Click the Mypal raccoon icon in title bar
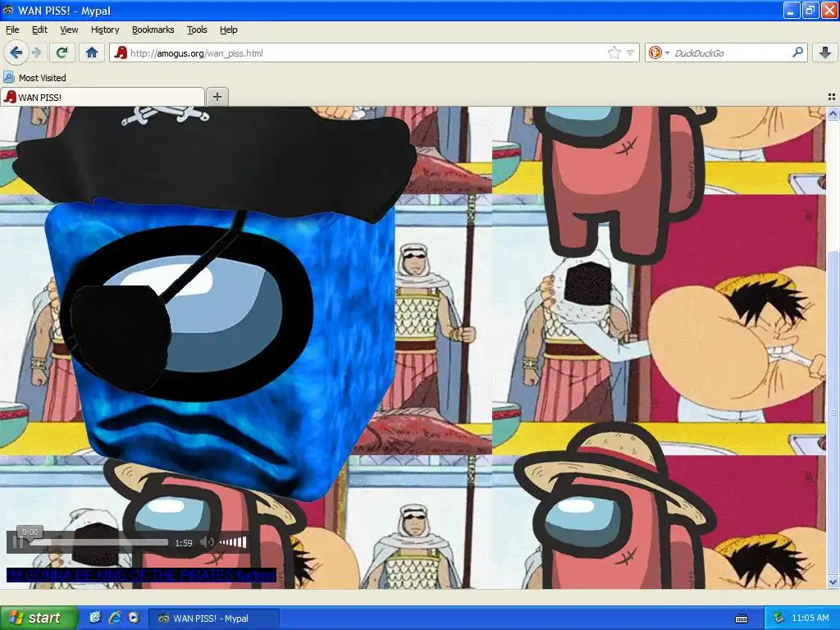Screen dimensions: 840x630 [x=7, y=10]
